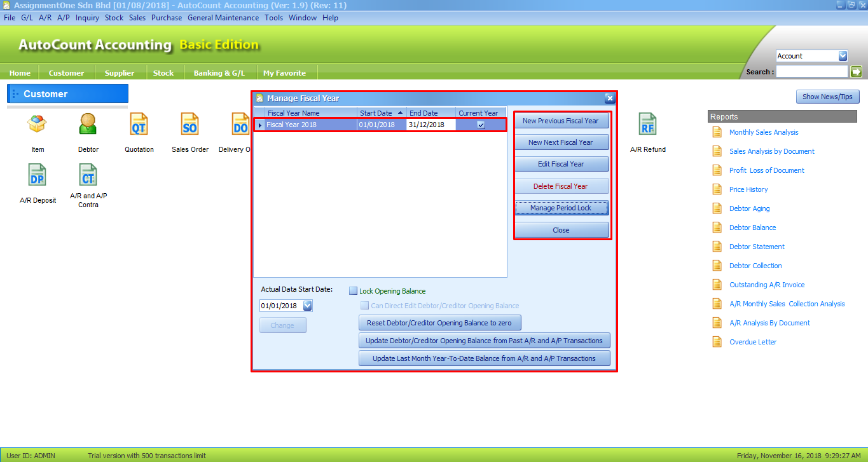Click the Price History report icon

coord(717,189)
